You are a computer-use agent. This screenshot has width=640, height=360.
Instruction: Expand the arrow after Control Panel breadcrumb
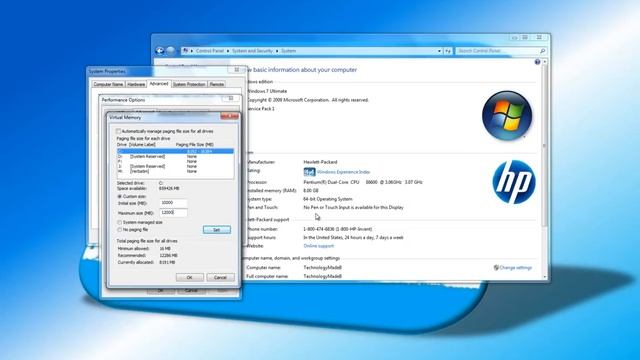click(x=228, y=51)
